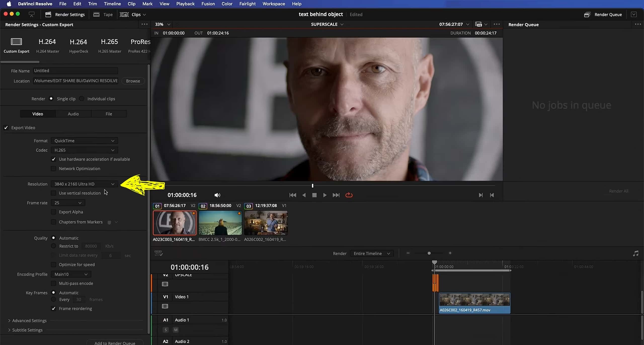
Task: Open viewer options three dots menu
Action: [497, 24]
